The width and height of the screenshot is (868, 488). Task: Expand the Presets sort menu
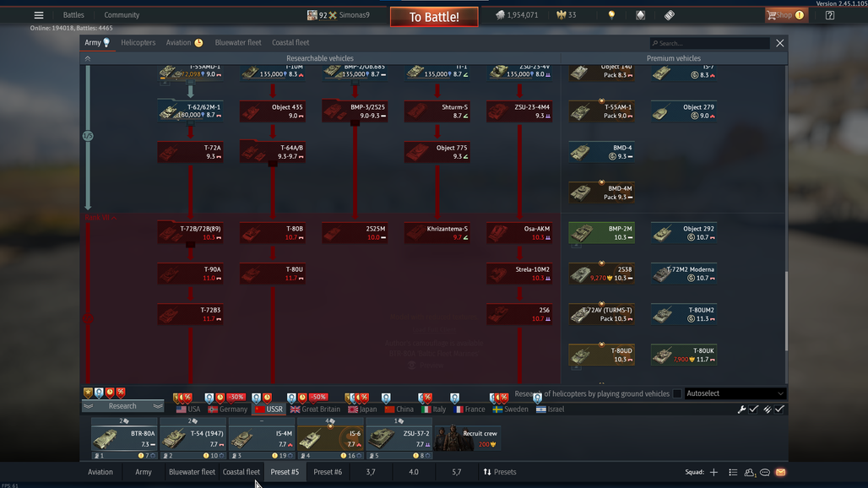pyautogui.click(x=500, y=472)
